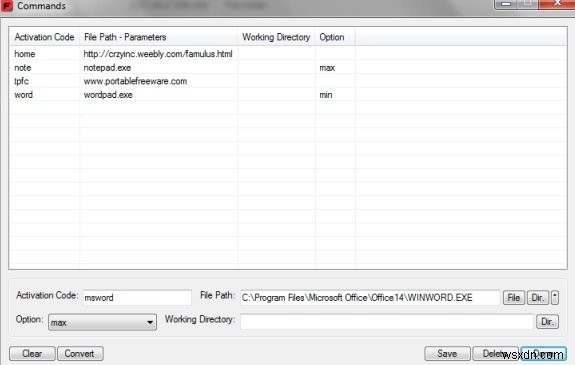Click the 'min' option cell in word row
This screenshot has height=365, width=575.
pos(326,95)
